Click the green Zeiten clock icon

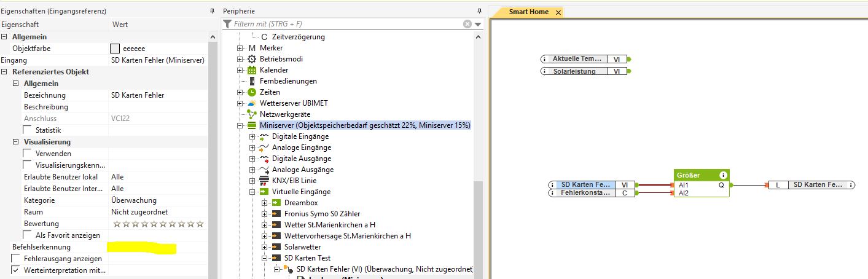pyautogui.click(x=252, y=92)
